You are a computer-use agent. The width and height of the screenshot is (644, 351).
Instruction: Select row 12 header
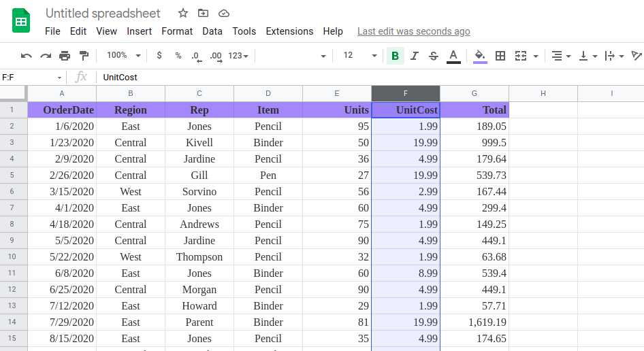[x=13, y=289]
